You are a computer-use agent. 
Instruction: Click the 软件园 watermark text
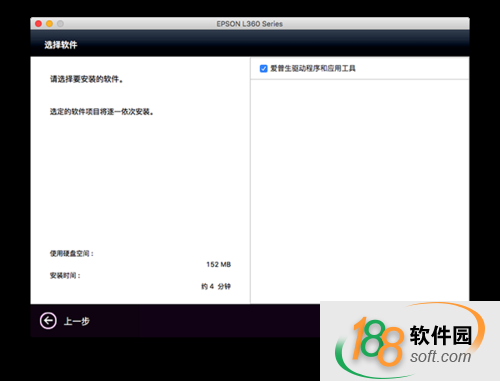(441, 335)
